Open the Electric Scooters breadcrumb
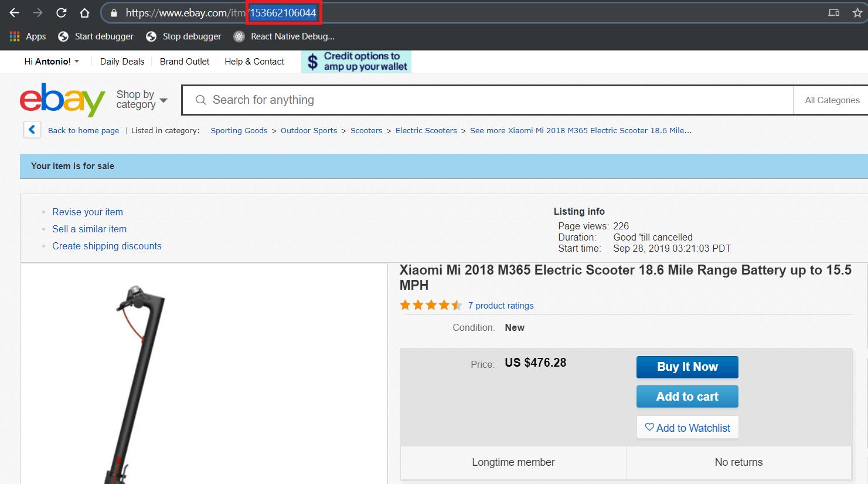This screenshot has width=868, height=484. [426, 131]
